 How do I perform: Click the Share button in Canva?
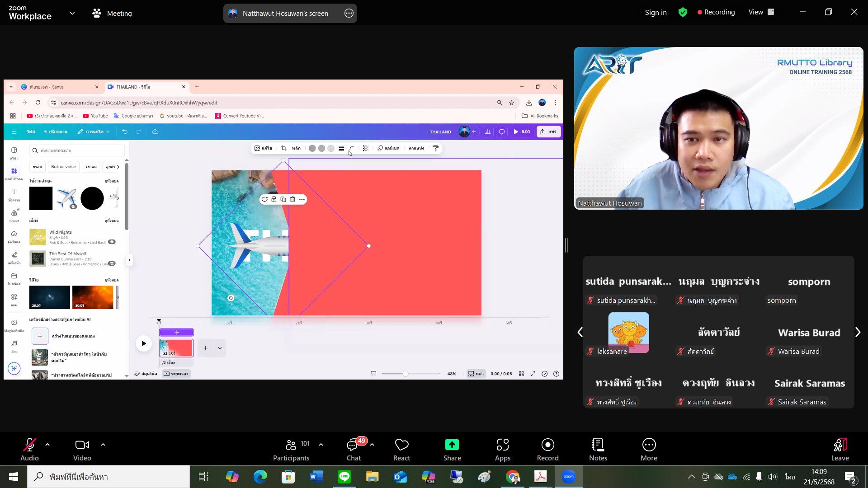548,132
